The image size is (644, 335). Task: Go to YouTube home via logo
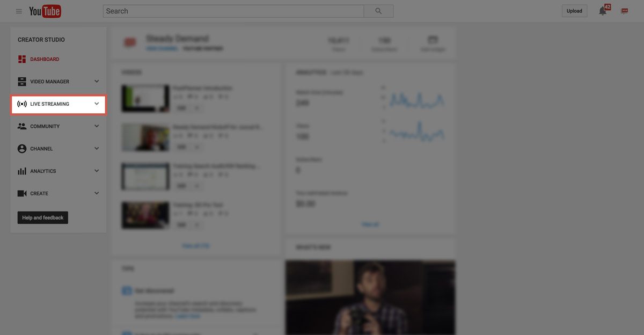45,11
